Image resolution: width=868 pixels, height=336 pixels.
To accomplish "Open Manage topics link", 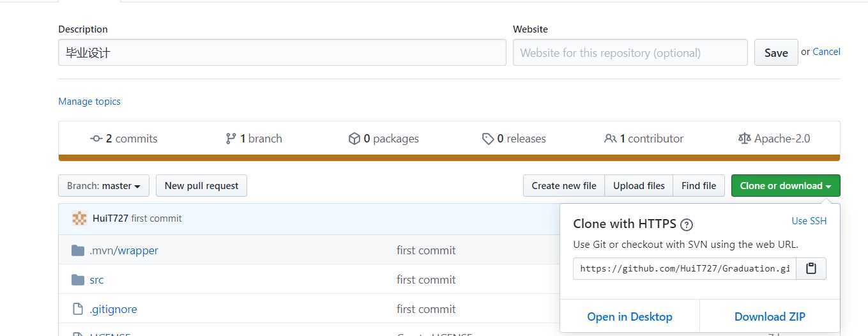I will (x=89, y=101).
